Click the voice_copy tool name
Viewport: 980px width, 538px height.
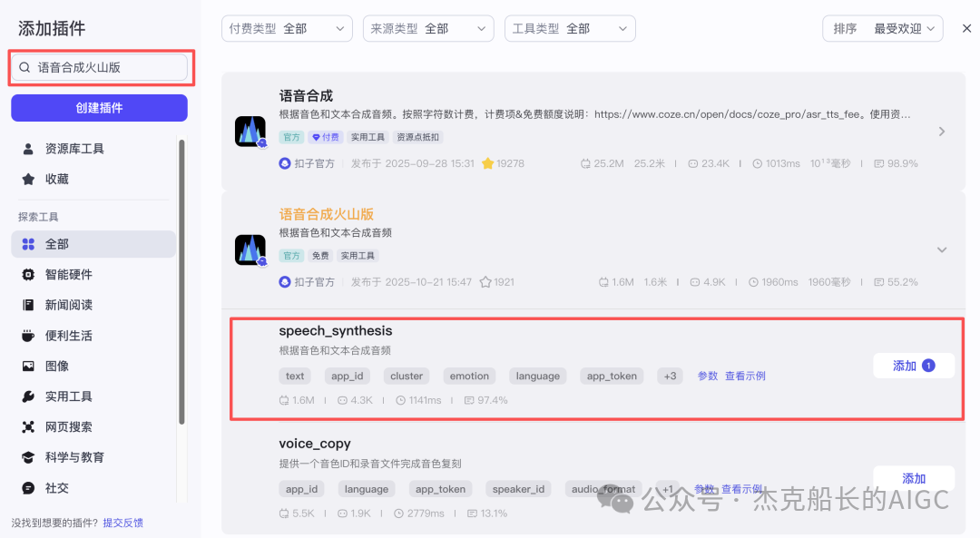point(314,444)
